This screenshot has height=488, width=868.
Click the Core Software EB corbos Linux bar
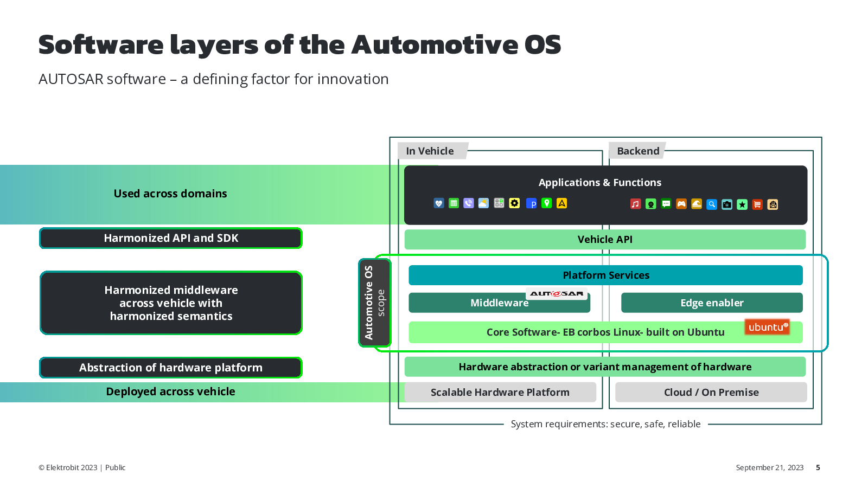point(605,332)
